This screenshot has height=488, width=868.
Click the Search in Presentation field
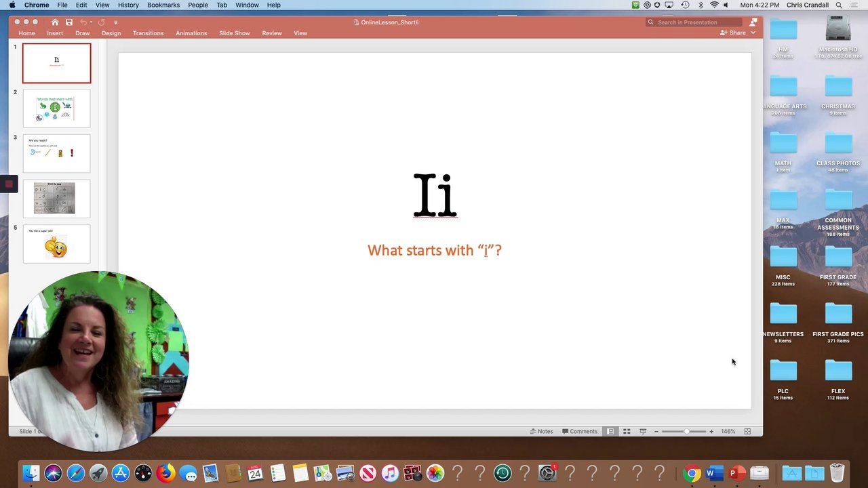click(693, 22)
